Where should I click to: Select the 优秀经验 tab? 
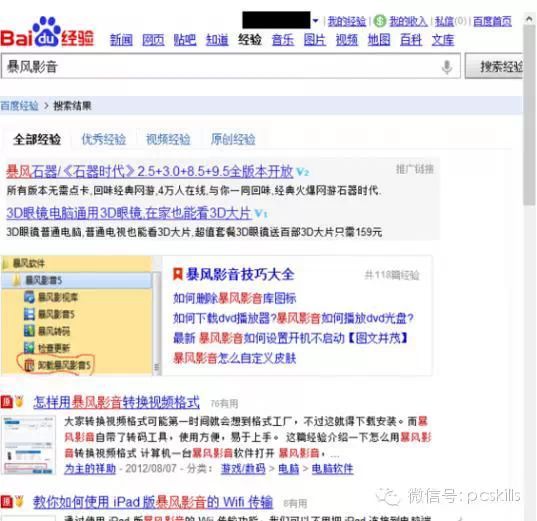pos(104,139)
